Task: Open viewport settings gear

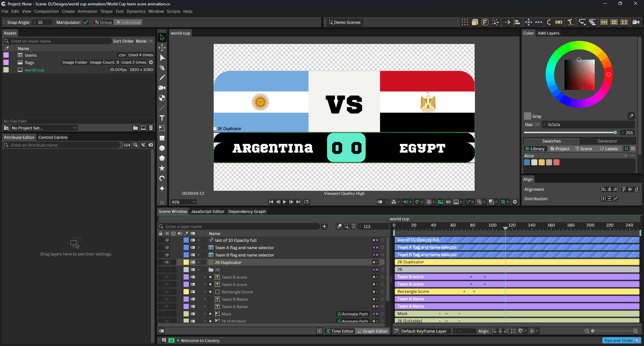Action: 515,202
